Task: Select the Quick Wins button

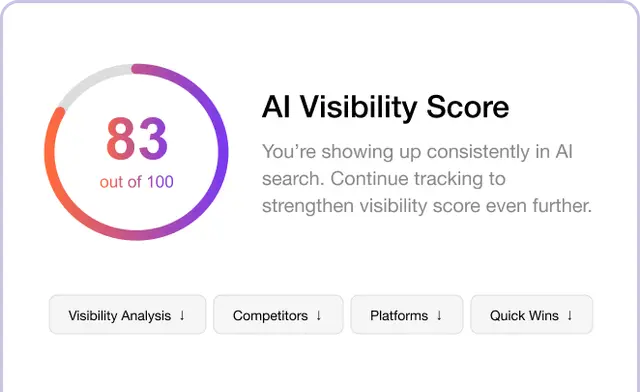Action: [x=531, y=315]
